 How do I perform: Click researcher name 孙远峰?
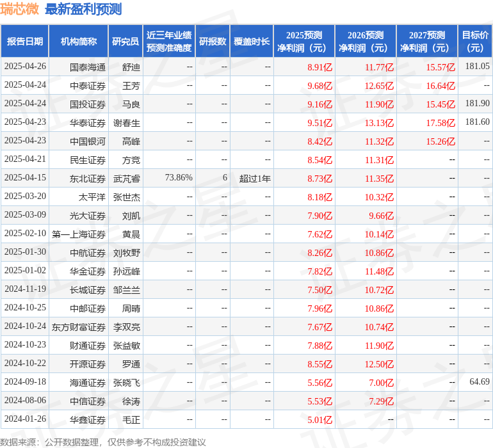pyautogui.click(x=127, y=271)
